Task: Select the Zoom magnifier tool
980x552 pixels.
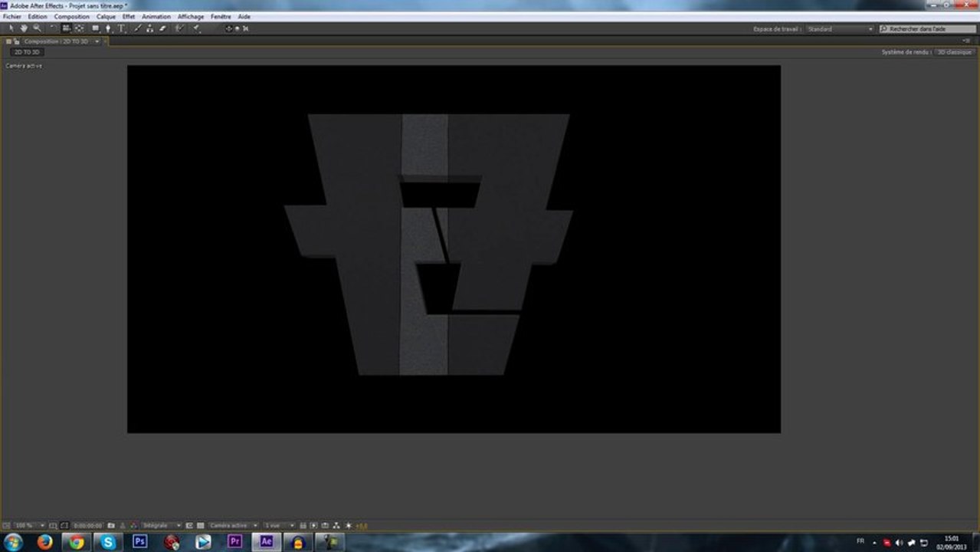Action: (x=37, y=28)
